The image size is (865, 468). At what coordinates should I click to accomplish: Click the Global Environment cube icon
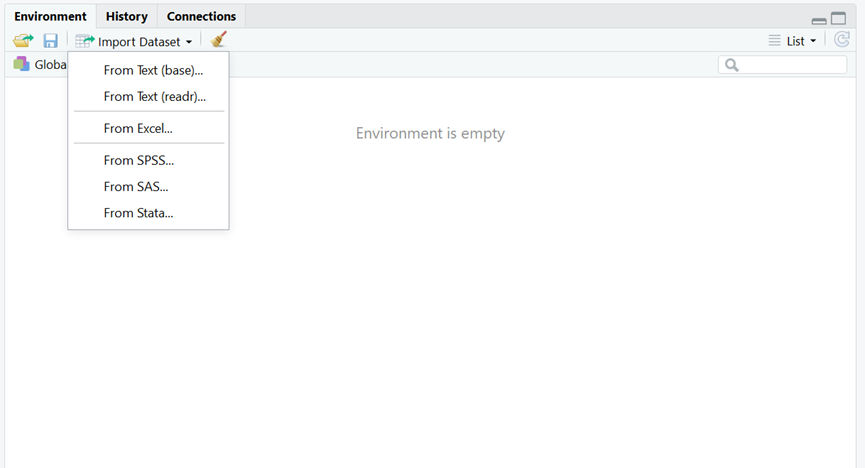coord(22,64)
